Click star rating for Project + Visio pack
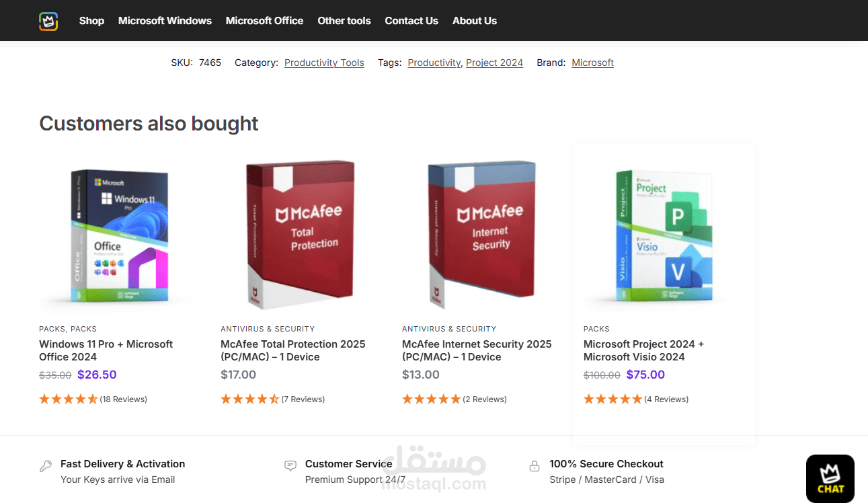Screen dimensions: 868x503 pyautogui.click(x=613, y=399)
